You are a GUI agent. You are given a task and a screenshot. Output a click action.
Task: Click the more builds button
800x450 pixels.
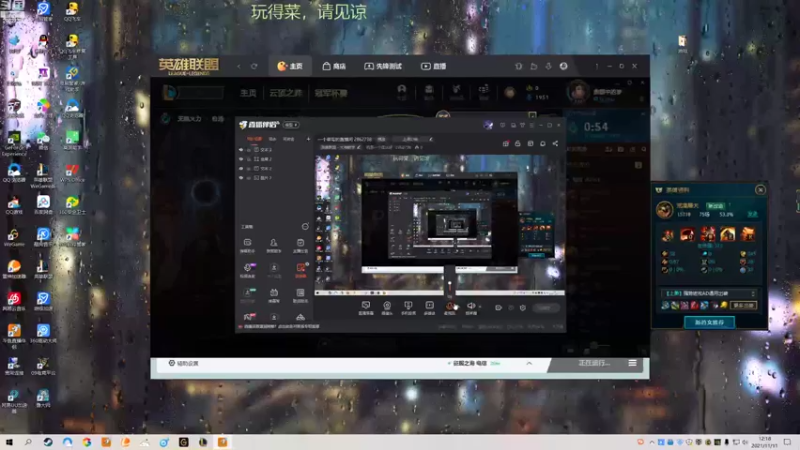743,306
